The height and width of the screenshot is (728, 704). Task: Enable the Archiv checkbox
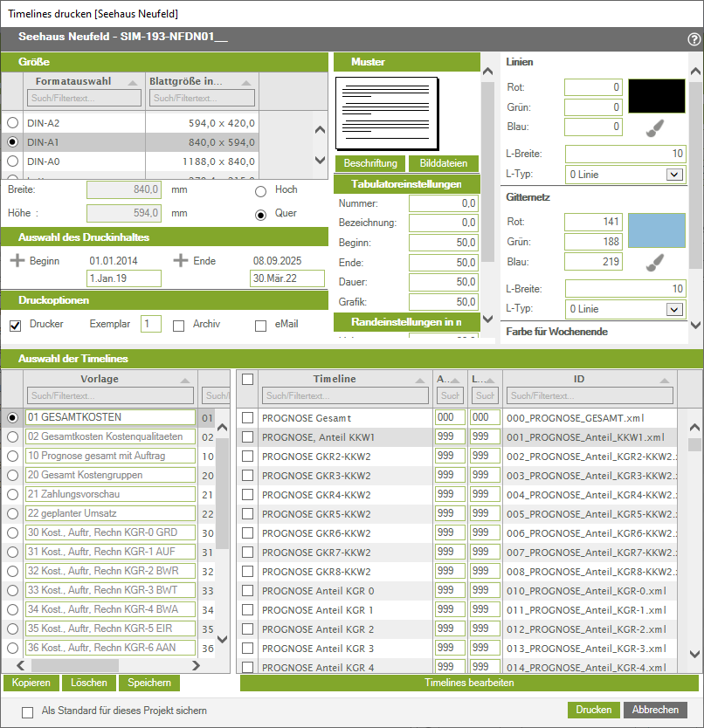(178, 326)
